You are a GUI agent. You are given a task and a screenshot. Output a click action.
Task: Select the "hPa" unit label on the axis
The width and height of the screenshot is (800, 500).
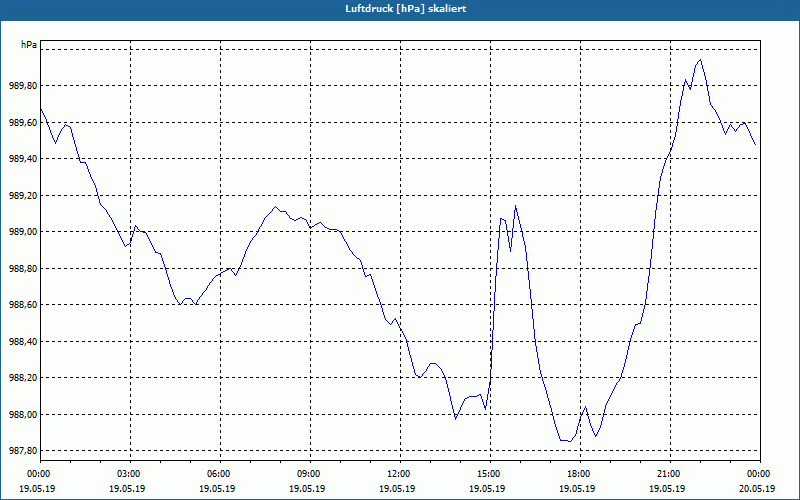coord(29,44)
